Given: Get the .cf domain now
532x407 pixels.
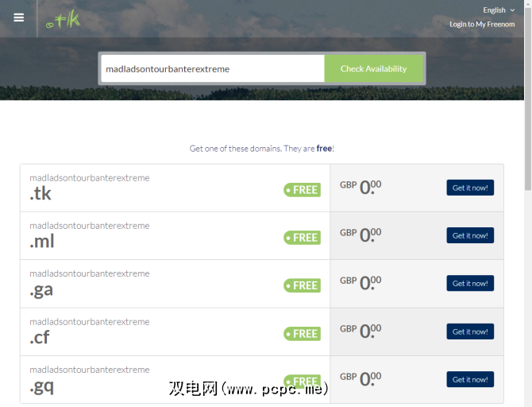Looking at the screenshot, I should pos(470,331).
